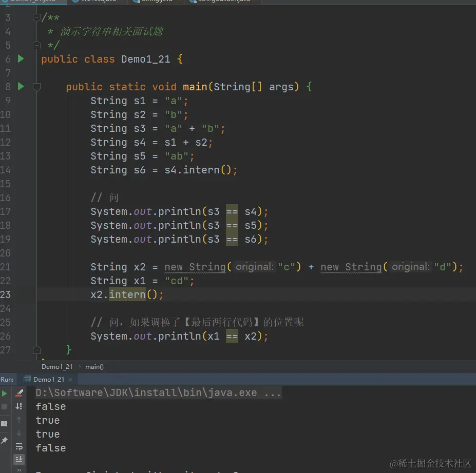
Task: Click String[] args parameter in main signature
Action: coord(254,87)
